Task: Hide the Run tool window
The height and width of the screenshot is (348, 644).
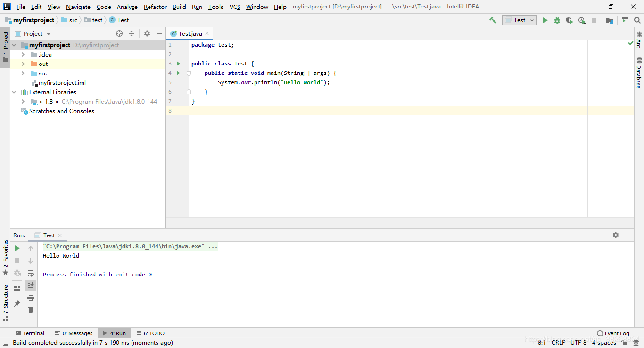Action: click(628, 235)
